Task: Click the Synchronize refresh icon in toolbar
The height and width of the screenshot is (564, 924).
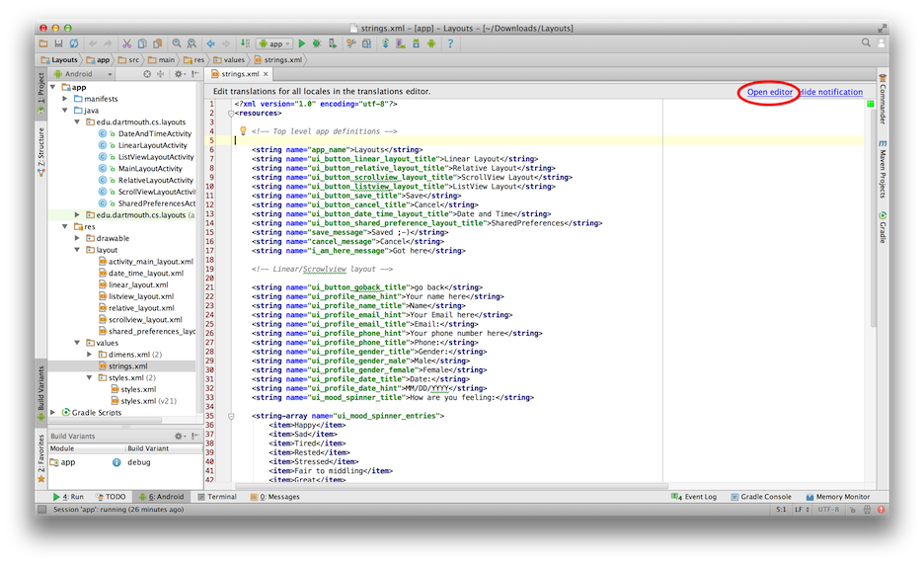Action: tap(73, 43)
